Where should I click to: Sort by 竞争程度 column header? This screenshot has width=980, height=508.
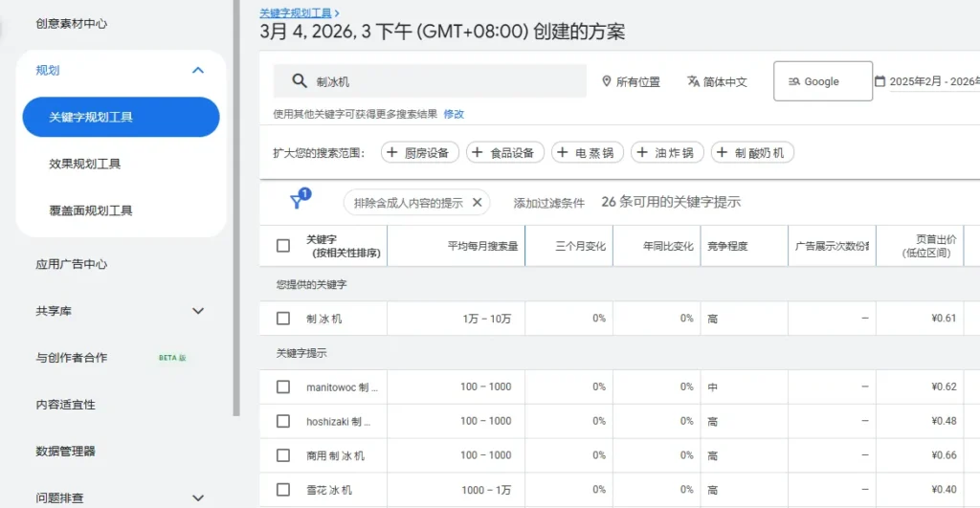coord(727,246)
